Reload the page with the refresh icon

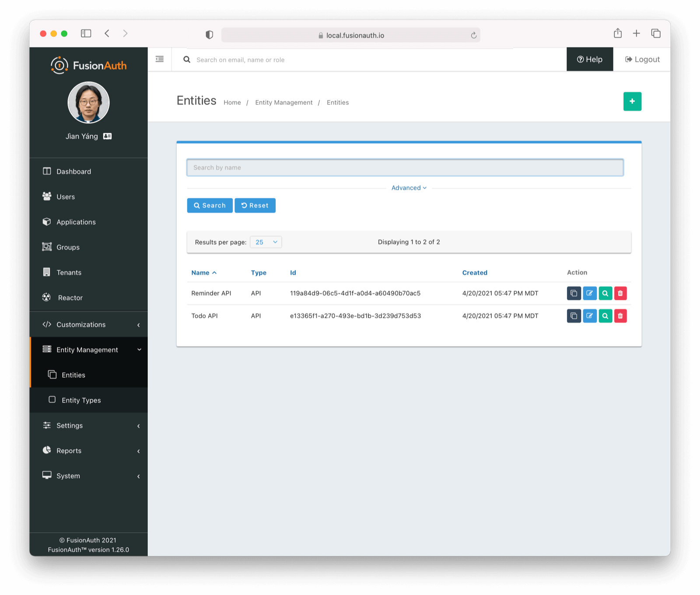(x=473, y=35)
